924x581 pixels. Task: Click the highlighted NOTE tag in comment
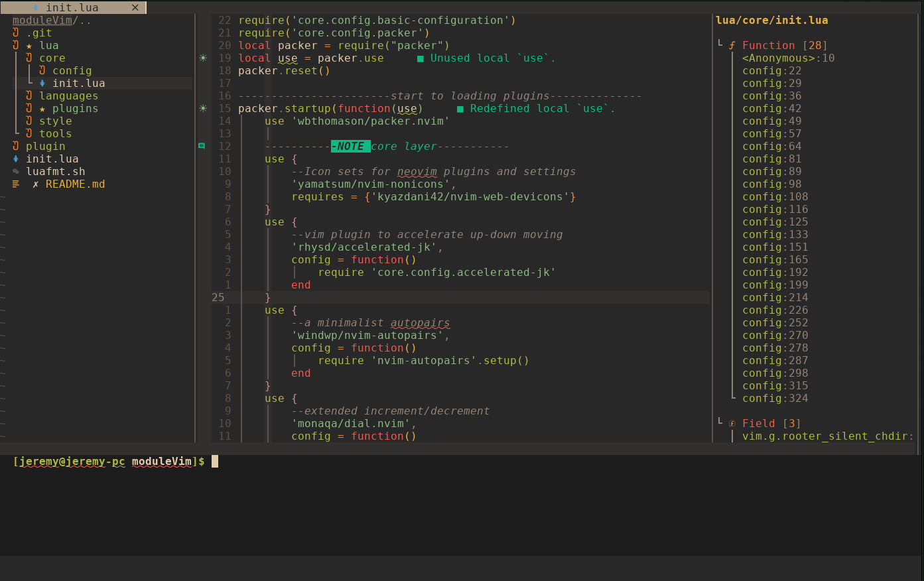point(351,147)
